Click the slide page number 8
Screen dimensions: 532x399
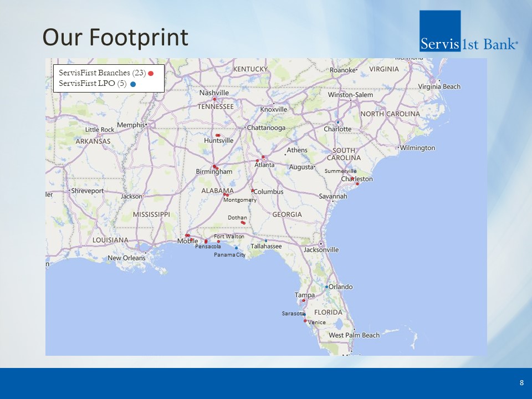[521, 383]
